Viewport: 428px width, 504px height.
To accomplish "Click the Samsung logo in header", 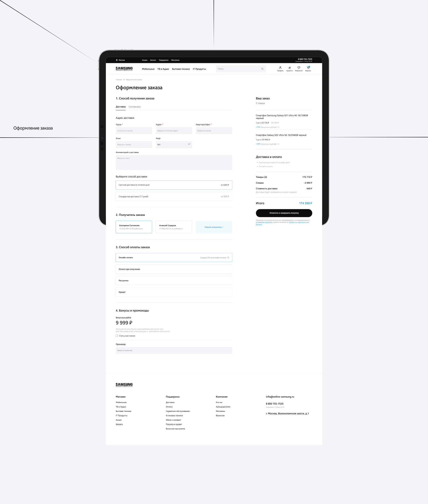I will pyautogui.click(x=124, y=69).
